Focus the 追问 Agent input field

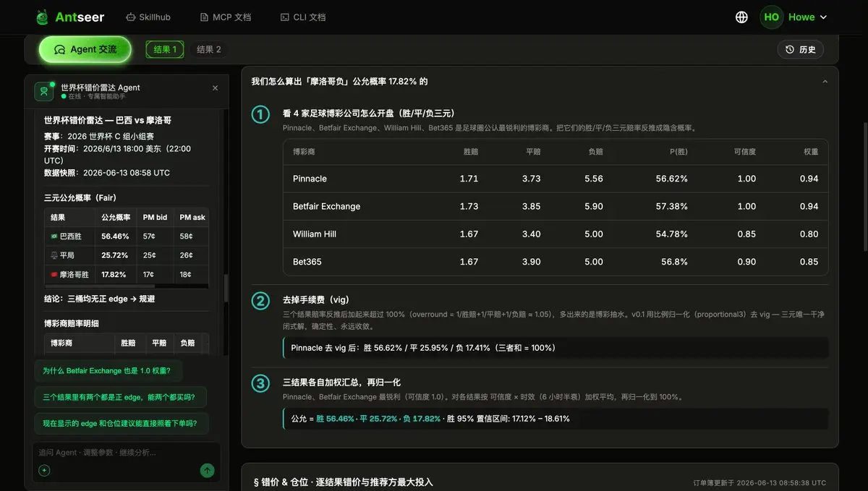click(127, 453)
